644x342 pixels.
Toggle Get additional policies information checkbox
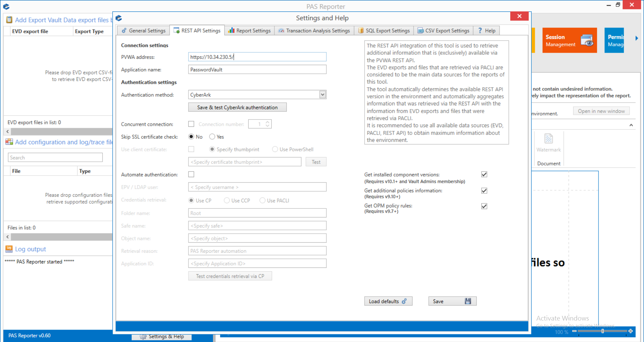[x=484, y=191]
